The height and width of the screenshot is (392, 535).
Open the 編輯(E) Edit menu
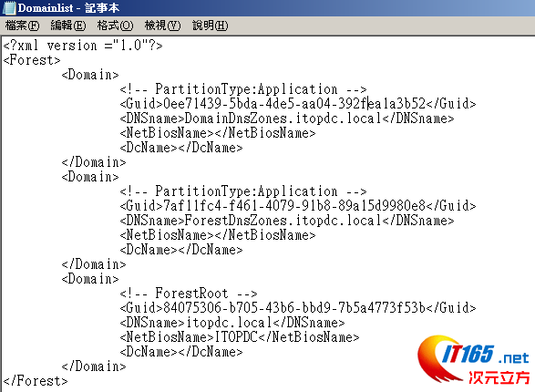point(67,26)
